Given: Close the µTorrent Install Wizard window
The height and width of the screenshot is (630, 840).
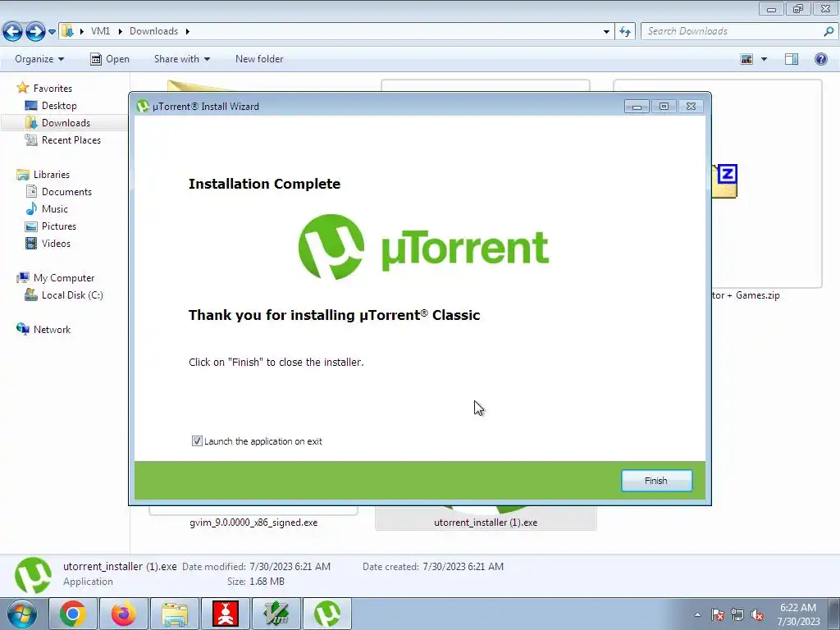Looking at the screenshot, I should [691, 107].
